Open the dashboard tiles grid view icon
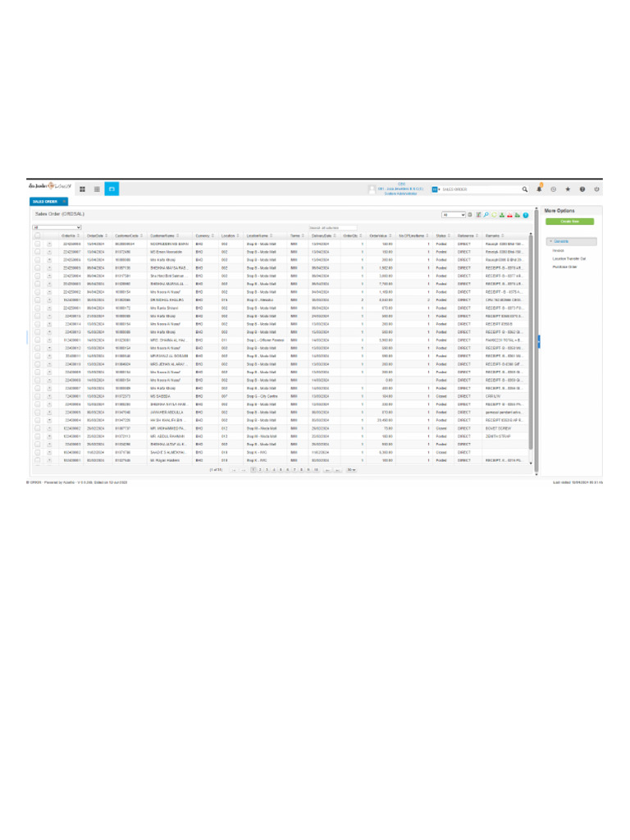 (83, 189)
